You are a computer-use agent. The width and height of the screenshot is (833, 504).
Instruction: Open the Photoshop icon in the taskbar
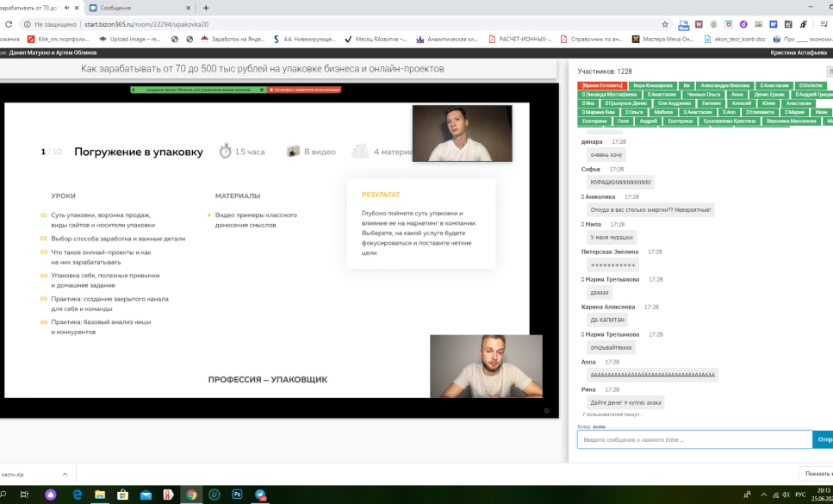coord(236,495)
